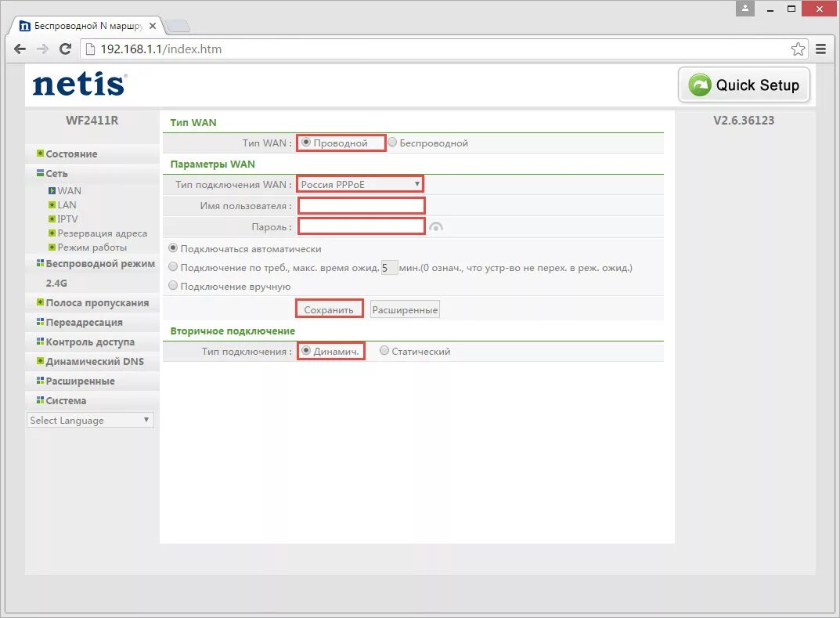Click the browser back arrow
840x618 pixels.
click(20, 49)
